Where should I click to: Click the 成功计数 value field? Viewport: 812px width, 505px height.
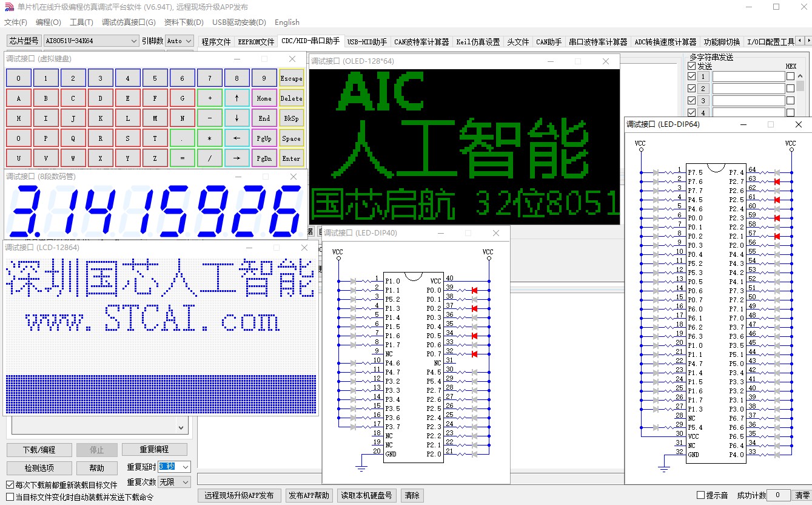(779, 495)
